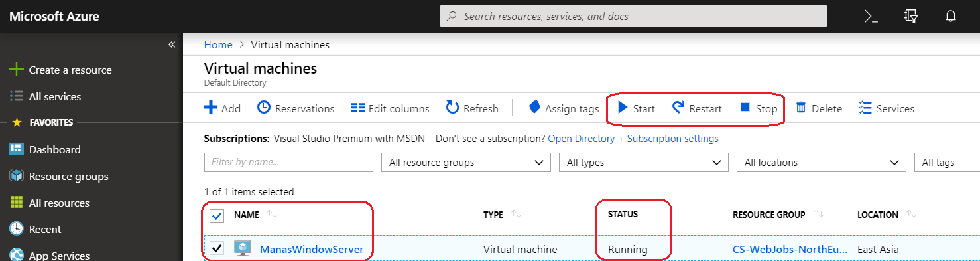
Task: Open Directory + Subscription settings link
Action: (x=633, y=139)
